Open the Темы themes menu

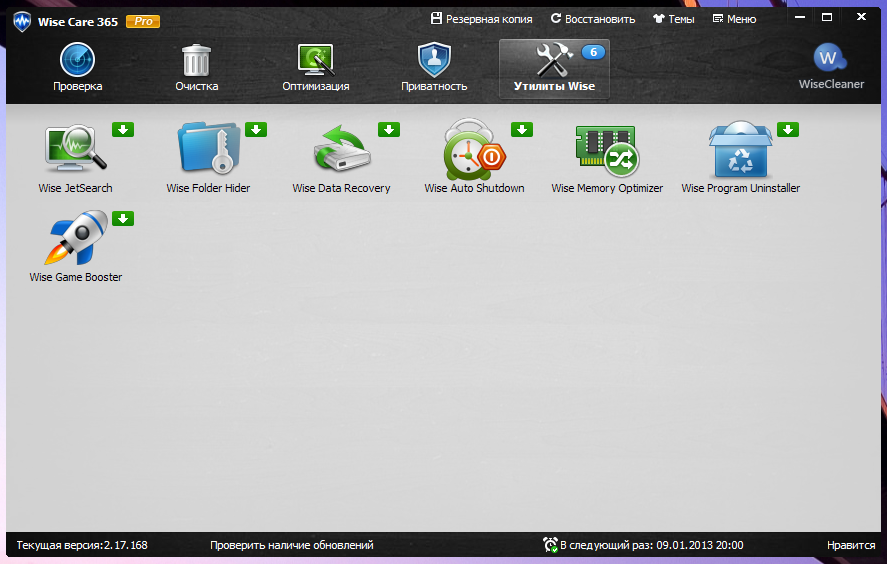tap(673, 19)
